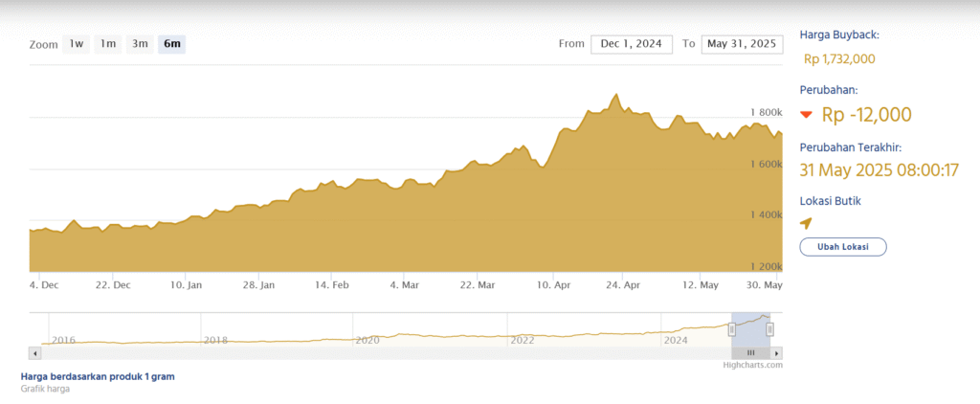Grab the navigator right range handle
The height and width of the screenshot is (404, 980).
(x=770, y=329)
